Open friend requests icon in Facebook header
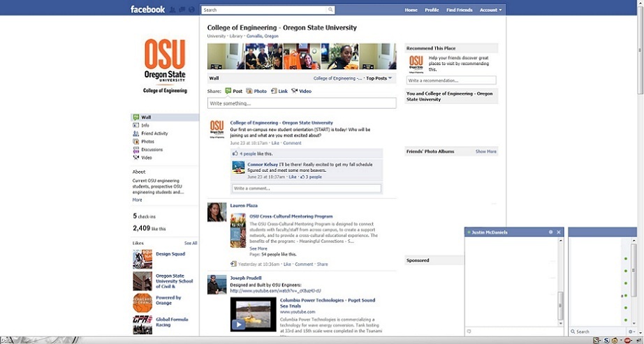644x344 pixels. (x=173, y=10)
